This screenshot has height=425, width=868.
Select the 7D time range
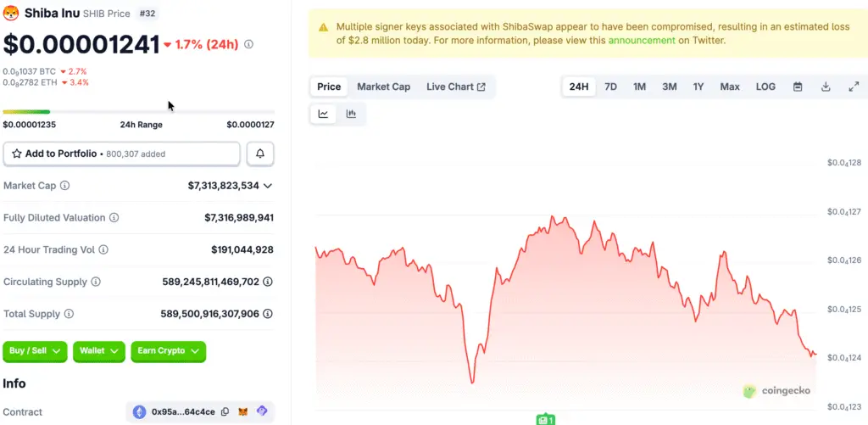coord(610,87)
